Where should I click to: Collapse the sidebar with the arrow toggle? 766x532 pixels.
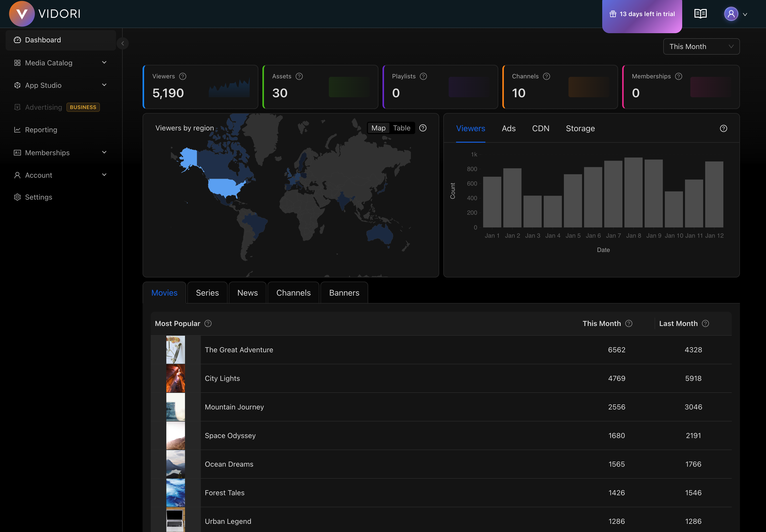click(x=123, y=43)
